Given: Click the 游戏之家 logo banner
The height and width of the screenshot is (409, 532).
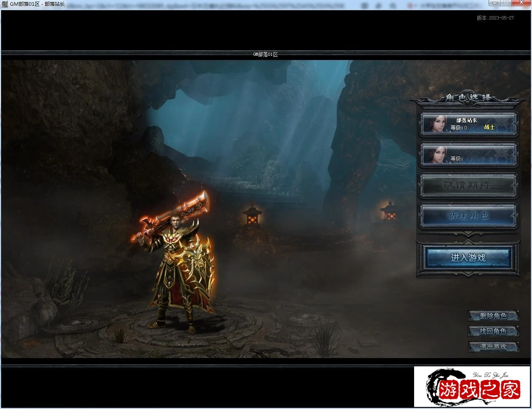Looking at the screenshot, I should [472, 386].
